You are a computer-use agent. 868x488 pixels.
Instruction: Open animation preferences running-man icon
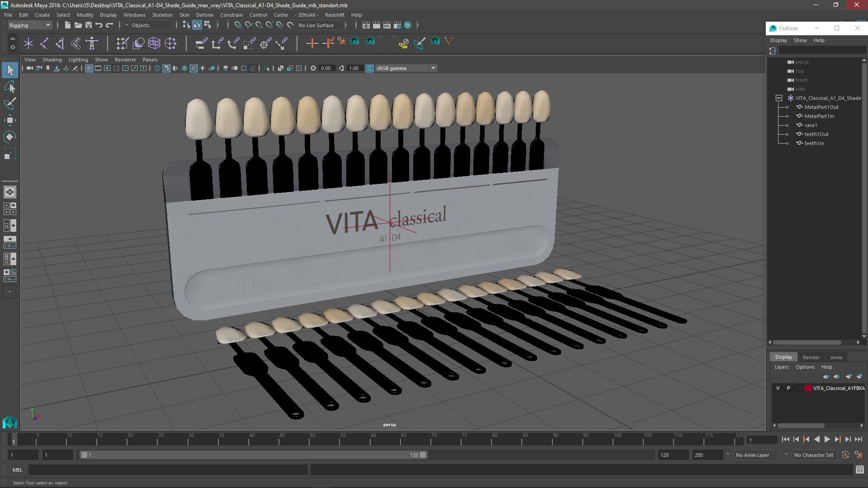tap(859, 455)
